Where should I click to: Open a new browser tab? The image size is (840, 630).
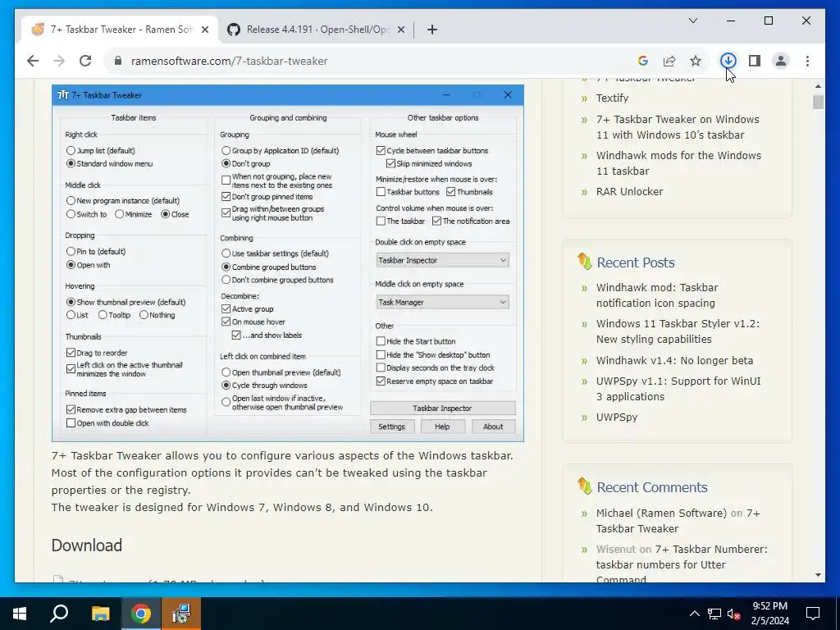click(431, 30)
